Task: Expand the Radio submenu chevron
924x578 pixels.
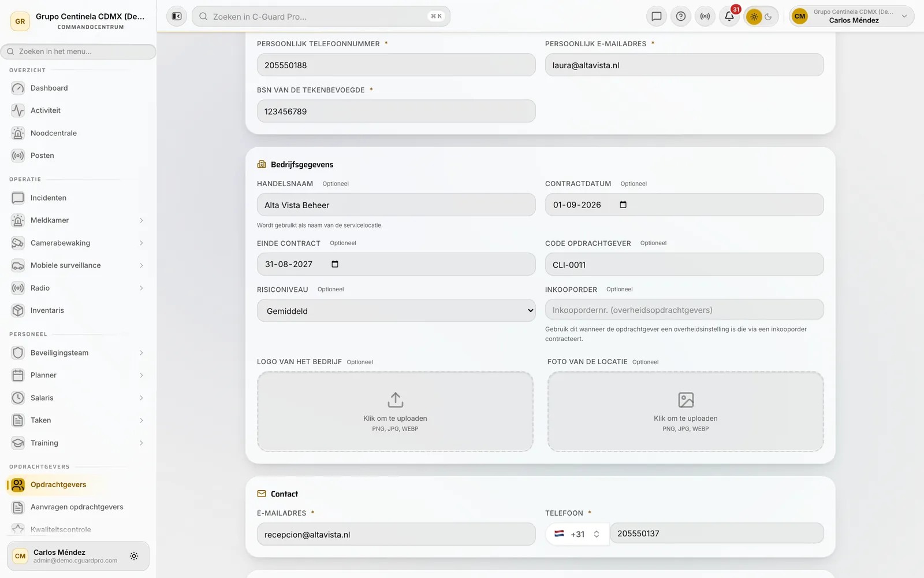Action: [141, 288]
